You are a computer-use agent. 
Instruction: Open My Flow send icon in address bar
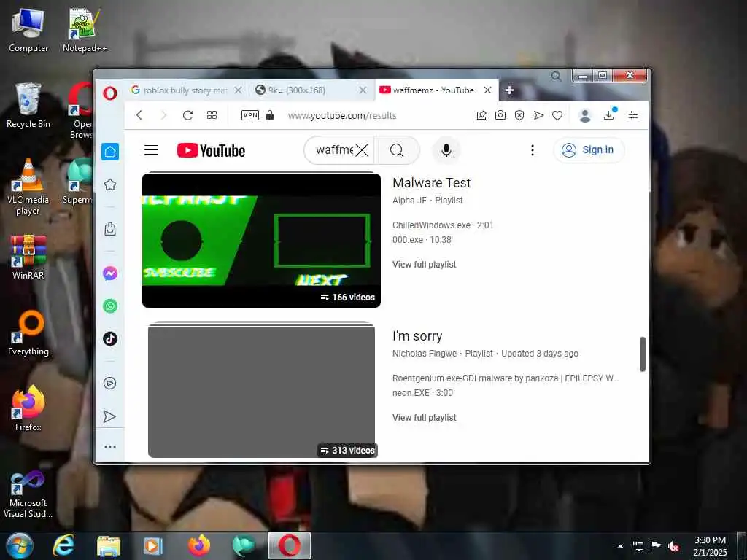coord(538,115)
